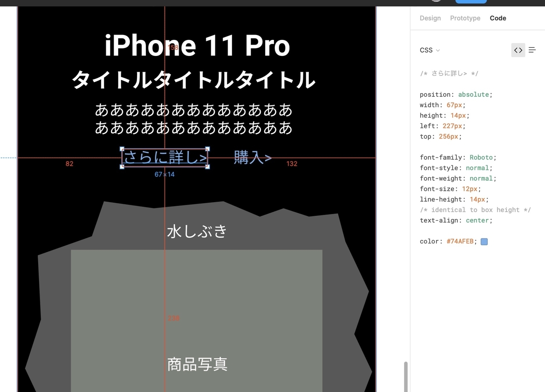The width and height of the screenshot is (545, 392).
Task: Select the さらに詳し> text layer
Action: pos(165,158)
